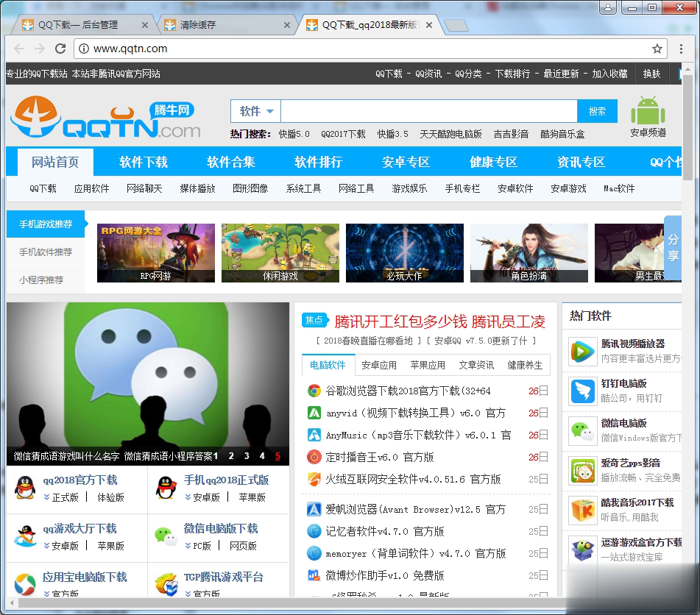This screenshot has height=615, width=700.
Task: Click the 火绒互联网安全软件 orange icon
Action: 314,479
